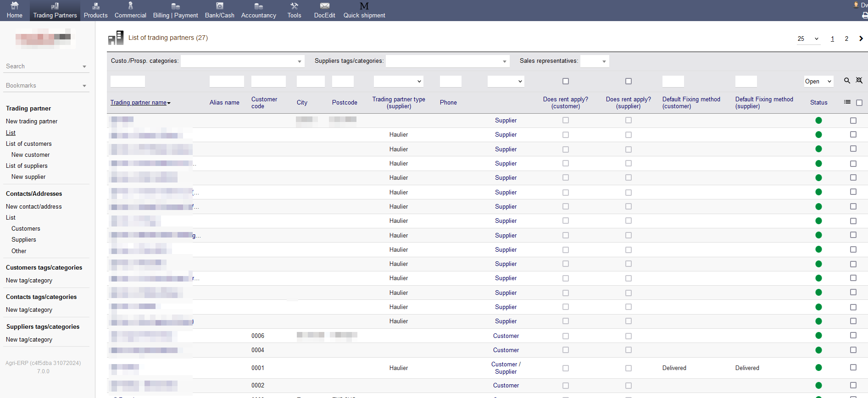The height and width of the screenshot is (398, 868).
Task: Click the Alias name filter field
Action: [x=227, y=81]
